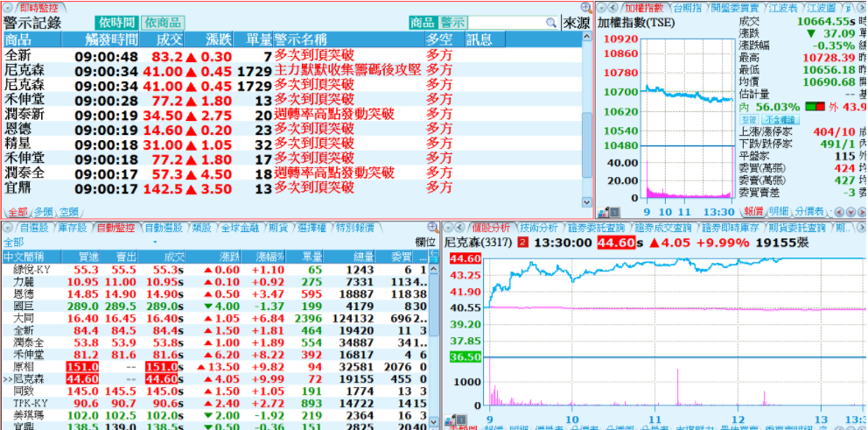The width and height of the screenshot is (868, 430).
Task: Click the round menu icon beside 個股分析 tab
Action: pos(450,228)
